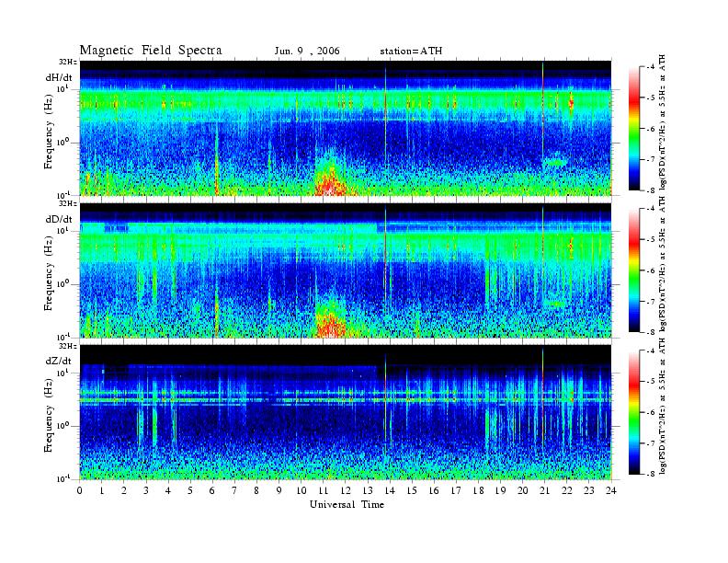Click the red burst near 11 UT in dH/dt
The image size is (728, 563).
330,180
